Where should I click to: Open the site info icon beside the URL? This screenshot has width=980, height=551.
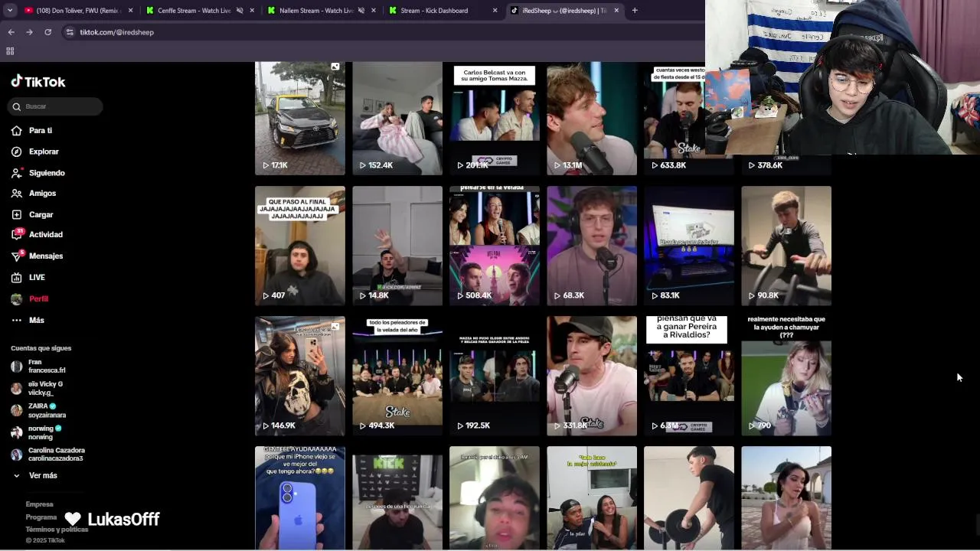[70, 32]
